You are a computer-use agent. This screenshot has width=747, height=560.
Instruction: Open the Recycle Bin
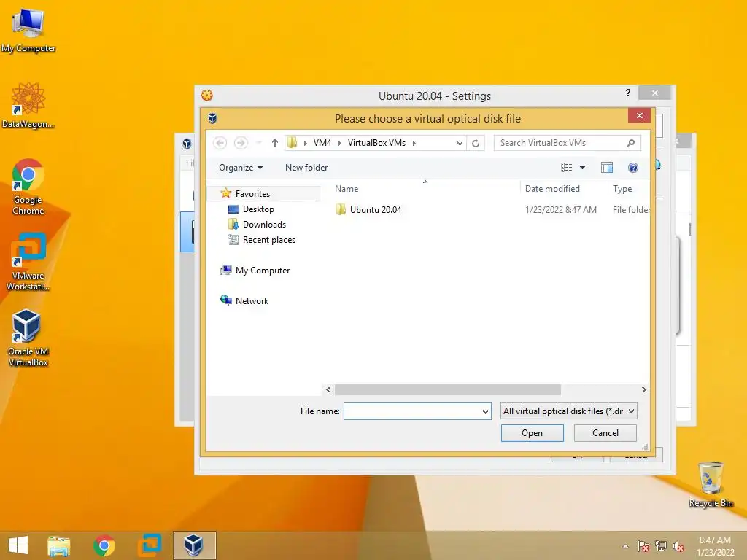coord(711,484)
